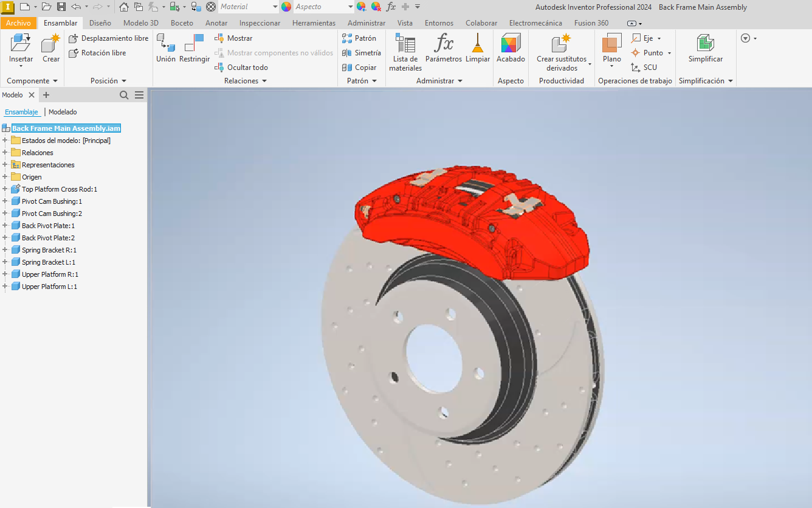The height and width of the screenshot is (508, 812).
Task: Switch browser to Modelado view
Action: coord(63,112)
